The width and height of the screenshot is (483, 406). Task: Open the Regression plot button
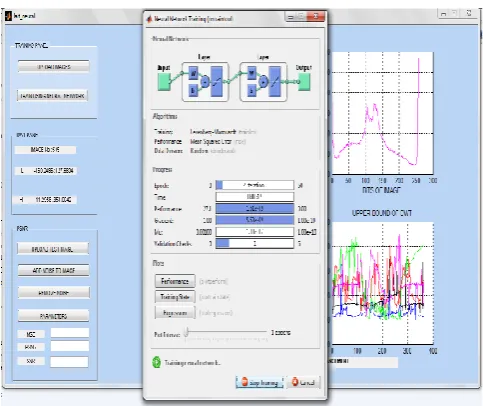[175, 313]
